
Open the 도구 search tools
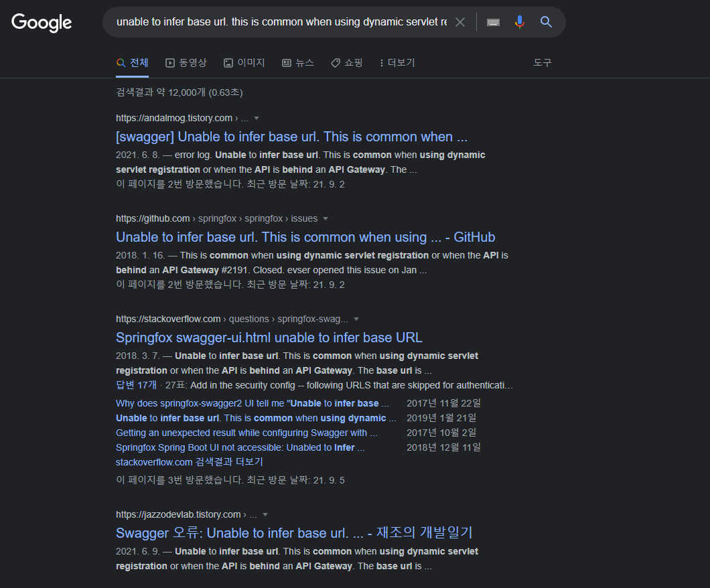(543, 62)
